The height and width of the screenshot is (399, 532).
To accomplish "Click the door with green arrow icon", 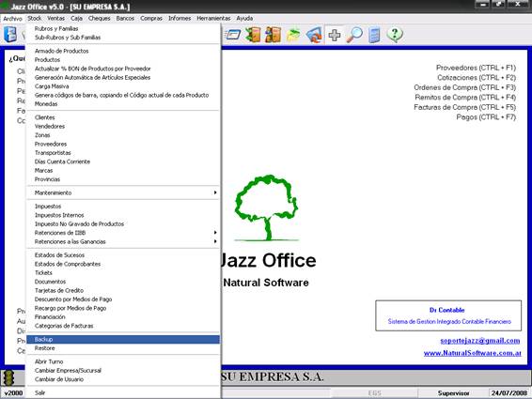I will pos(253,35).
